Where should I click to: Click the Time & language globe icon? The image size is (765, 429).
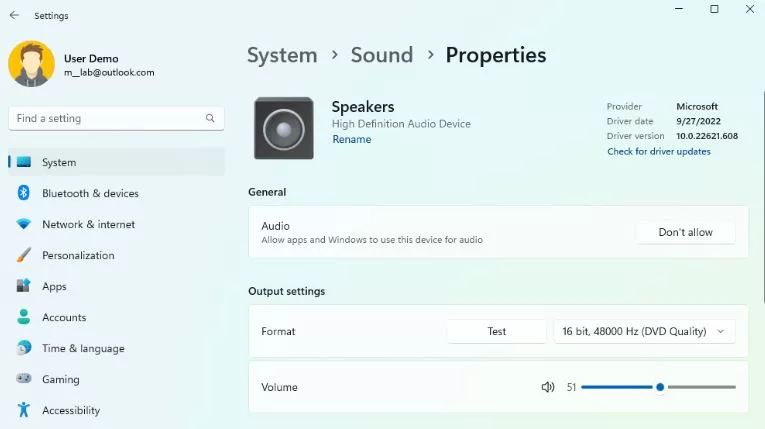point(23,347)
